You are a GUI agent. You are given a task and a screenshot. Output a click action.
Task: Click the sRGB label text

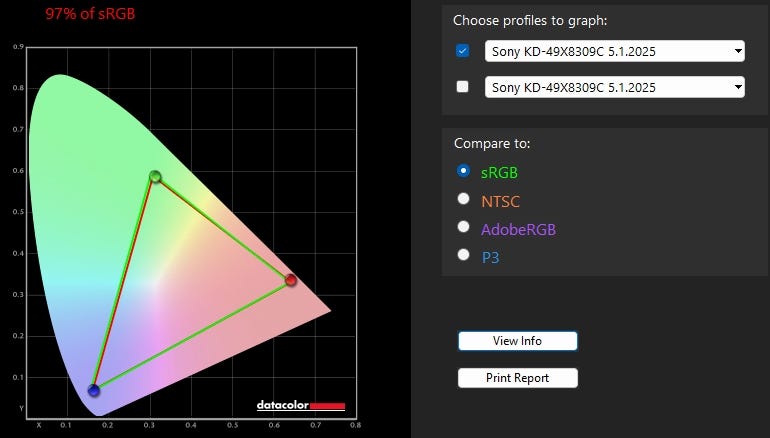click(499, 173)
